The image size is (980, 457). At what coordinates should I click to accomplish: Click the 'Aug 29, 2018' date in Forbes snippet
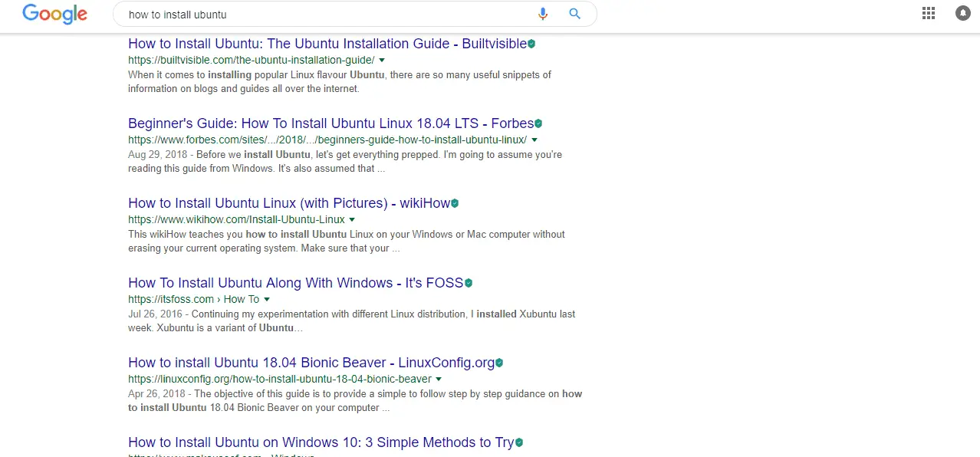click(156, 155)
